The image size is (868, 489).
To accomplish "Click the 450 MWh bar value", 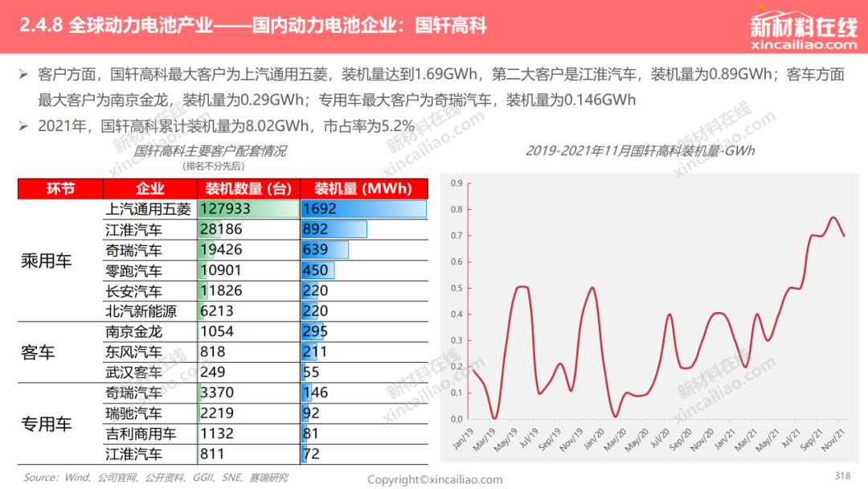I will coord(316,270).
